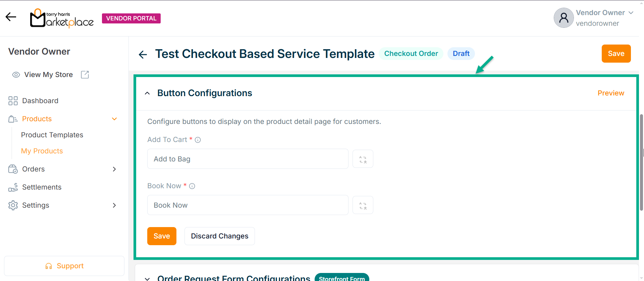Open the Vendor Owner account dropdown

[631, 13]
